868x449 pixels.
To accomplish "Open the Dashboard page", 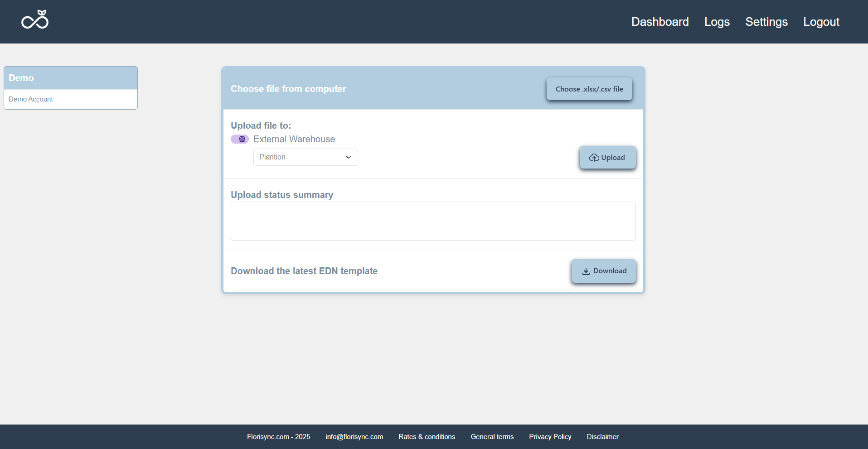I will (x=659, y=22).
